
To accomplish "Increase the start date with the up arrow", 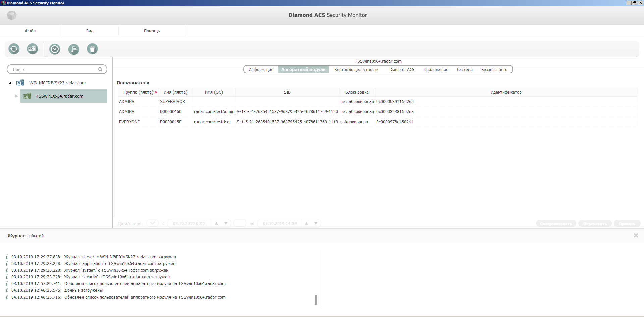I will coord(216,223).
